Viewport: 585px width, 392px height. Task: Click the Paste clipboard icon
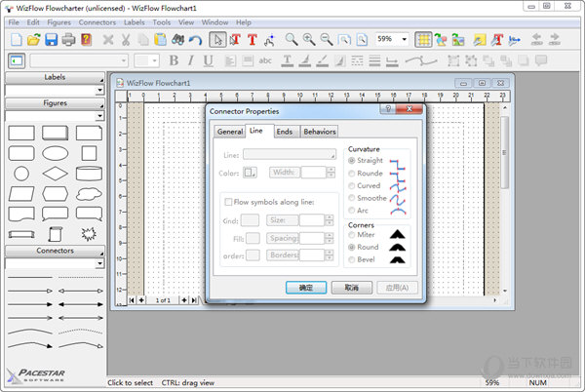click(x=161, y=39)
